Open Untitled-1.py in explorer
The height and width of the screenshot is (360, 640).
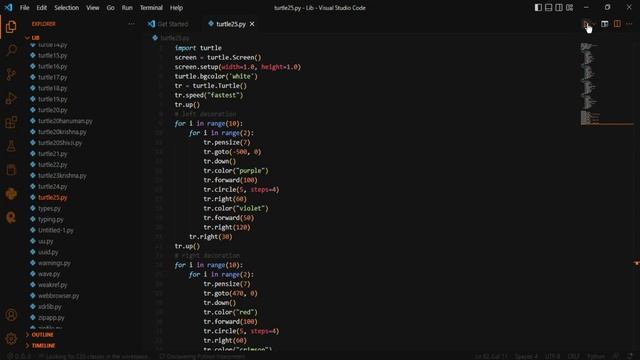pos(56,230)
